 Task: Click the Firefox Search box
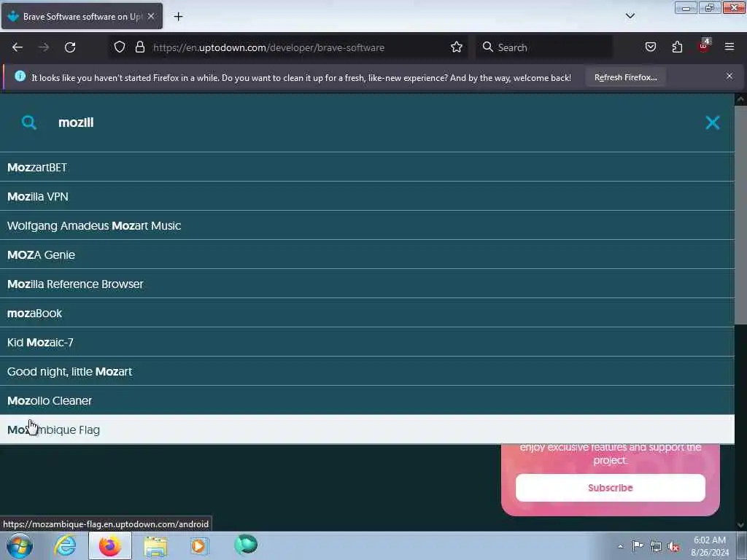click(543, 47)
